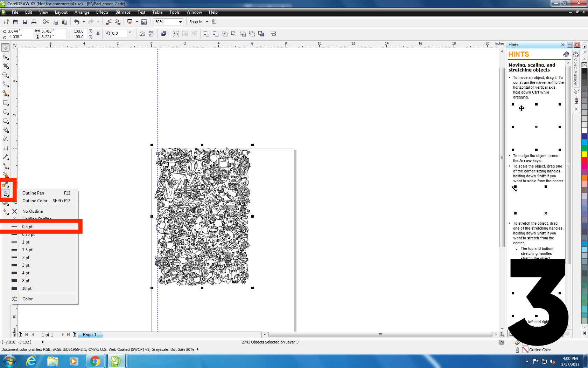Select the Text tool
This screenshot has width=588, height=368.
pyautogui.click(x=5, y=139)
